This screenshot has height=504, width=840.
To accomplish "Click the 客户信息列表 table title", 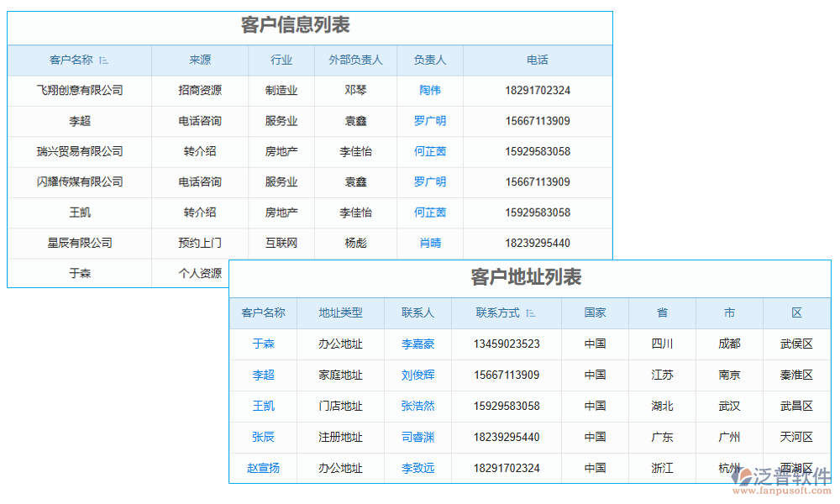I will (296, 26).
